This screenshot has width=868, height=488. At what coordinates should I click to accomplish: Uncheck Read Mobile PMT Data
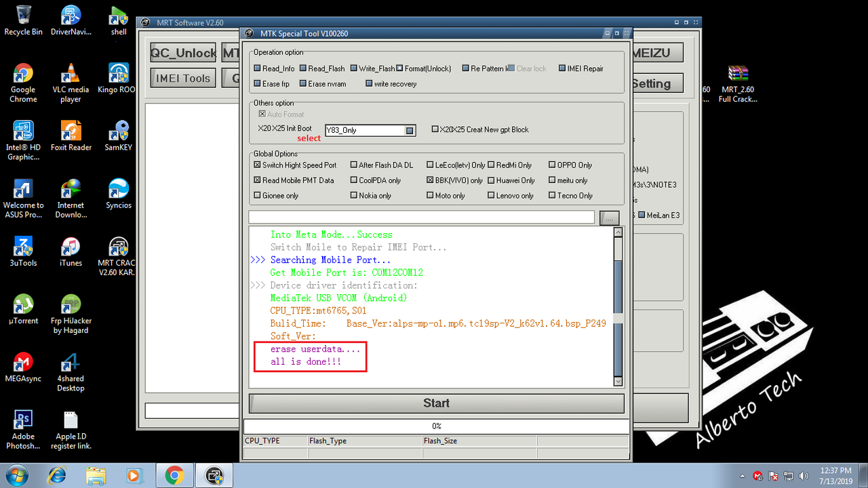(258, 180)
